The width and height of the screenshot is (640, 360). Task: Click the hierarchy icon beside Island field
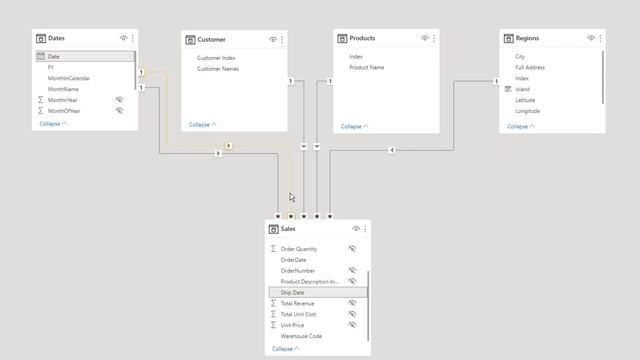coord(508,89)
